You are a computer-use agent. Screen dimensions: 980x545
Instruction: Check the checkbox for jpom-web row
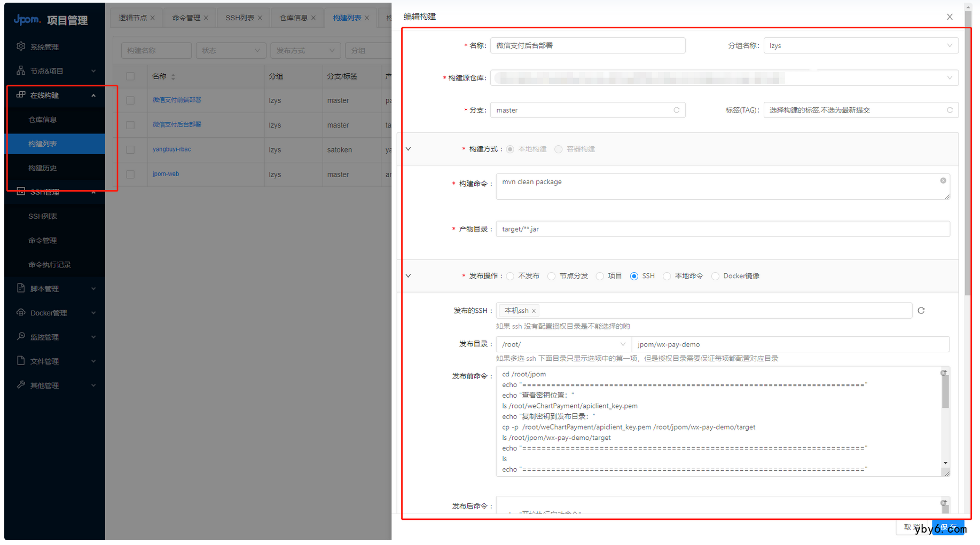tap(131, 174)
